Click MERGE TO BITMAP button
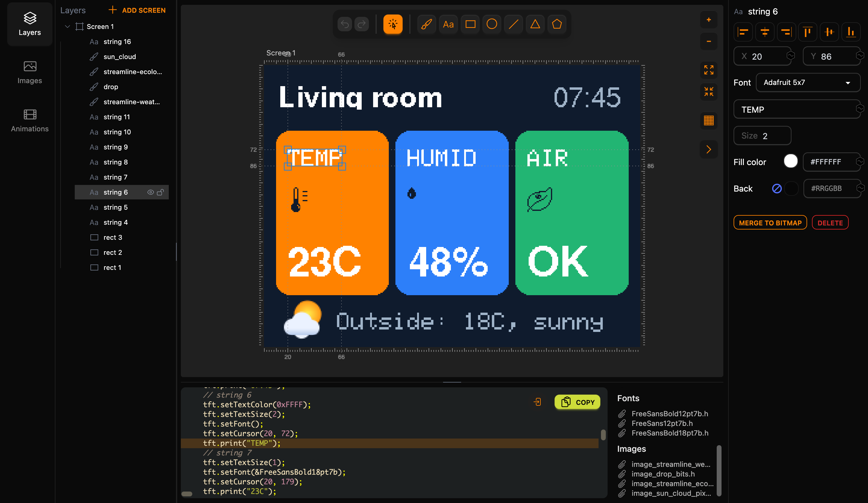The image size is (868, 503). pyautogui.click(x=770, y=223)
